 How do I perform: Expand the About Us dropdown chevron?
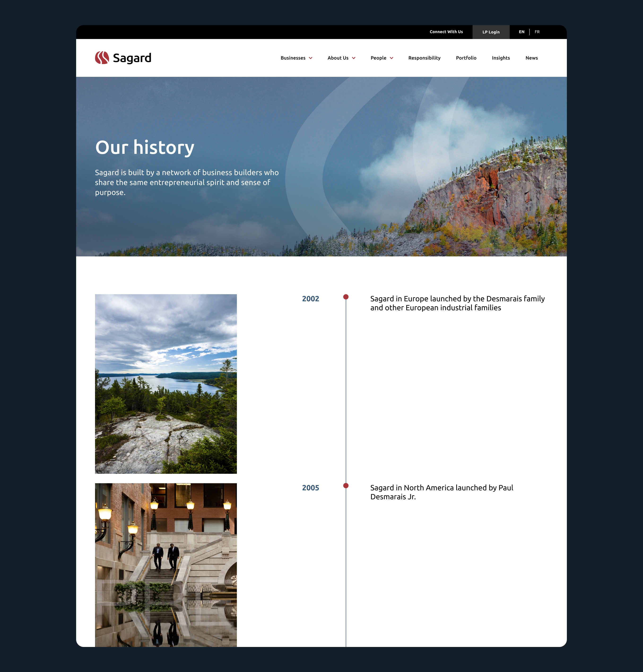[354, 58]
